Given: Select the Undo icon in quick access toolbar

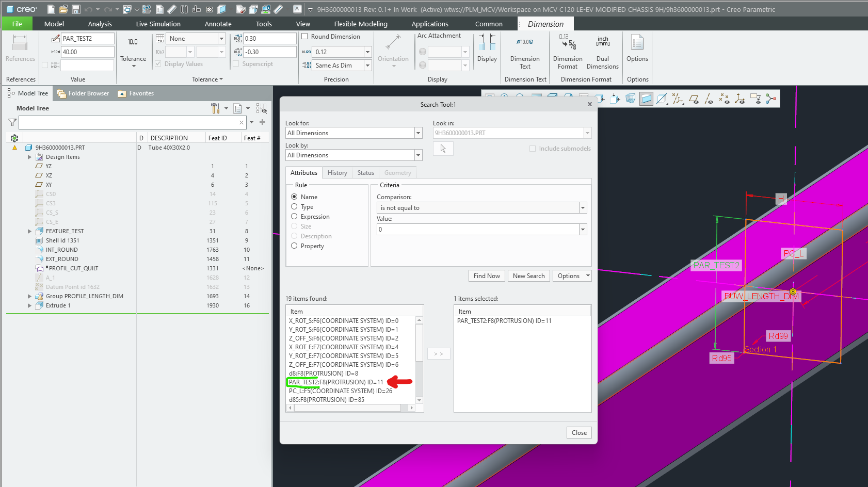Looking at the screenshot, I should 88,9.
